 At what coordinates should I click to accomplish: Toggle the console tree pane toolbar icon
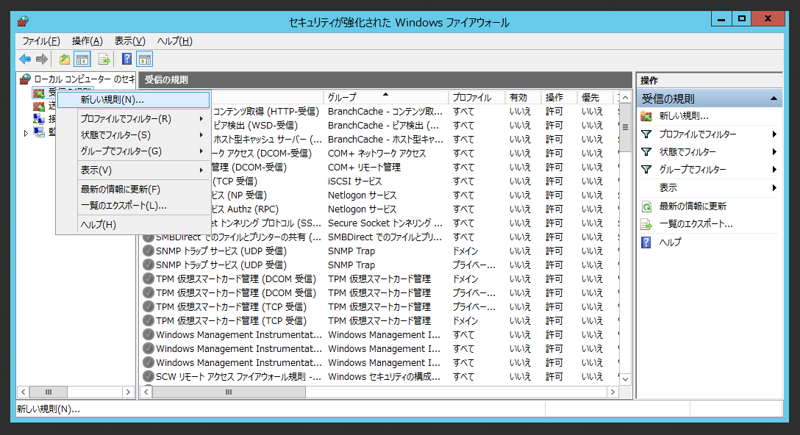(82, 59)
